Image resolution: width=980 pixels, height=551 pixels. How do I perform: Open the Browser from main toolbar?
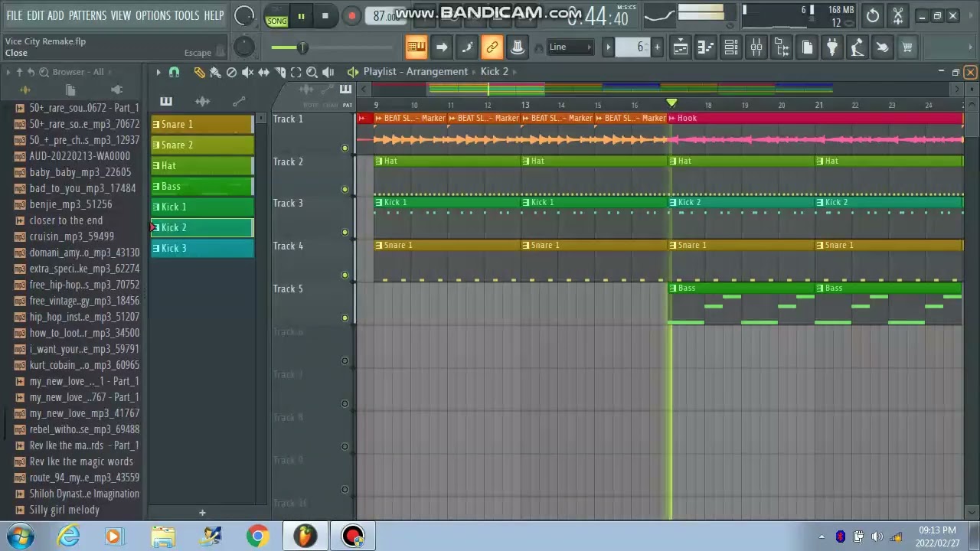782,47
